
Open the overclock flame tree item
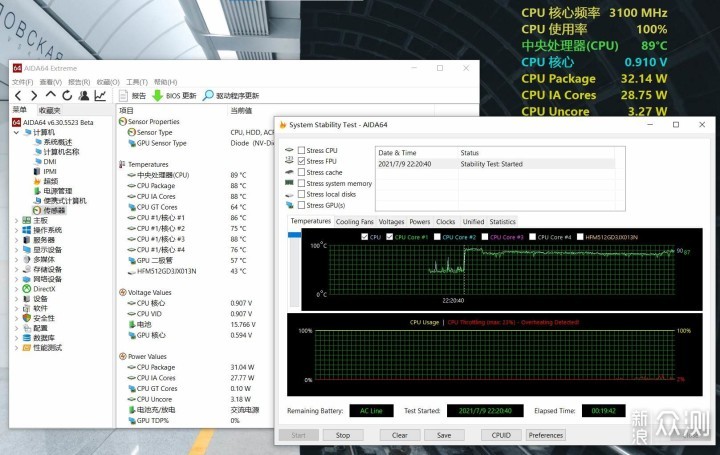[46, 181]
